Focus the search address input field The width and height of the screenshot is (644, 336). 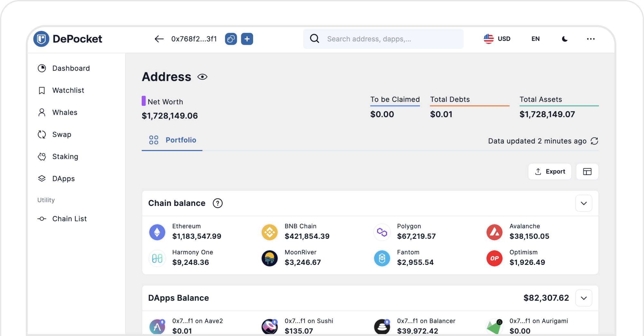[x=383, y=39]
